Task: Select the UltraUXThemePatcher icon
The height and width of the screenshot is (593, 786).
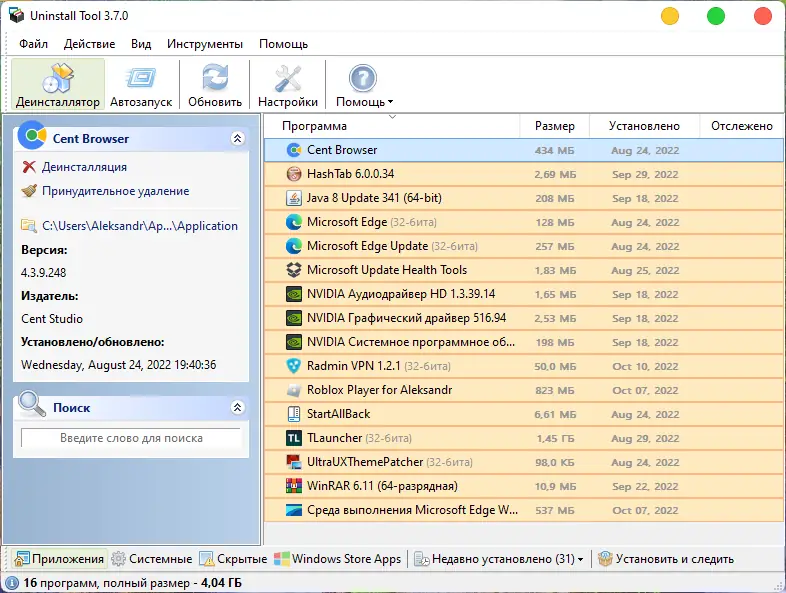Action: point(294,462)
